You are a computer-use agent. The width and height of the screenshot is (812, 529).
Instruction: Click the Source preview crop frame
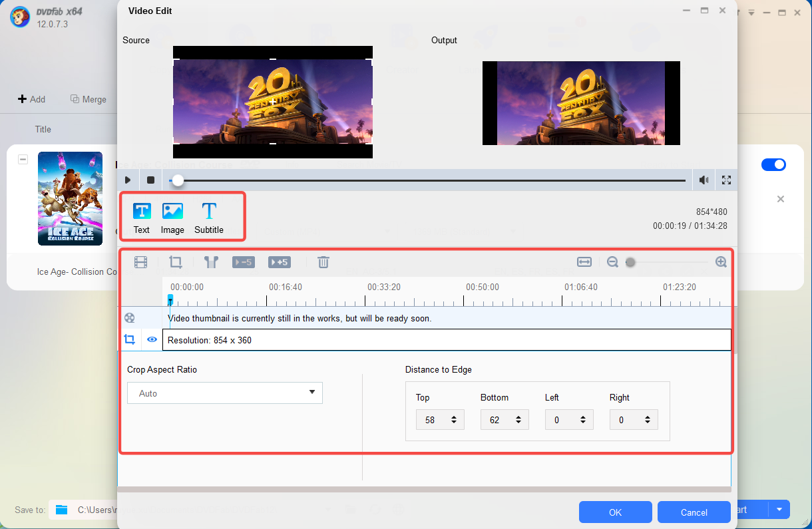(273, 102)
